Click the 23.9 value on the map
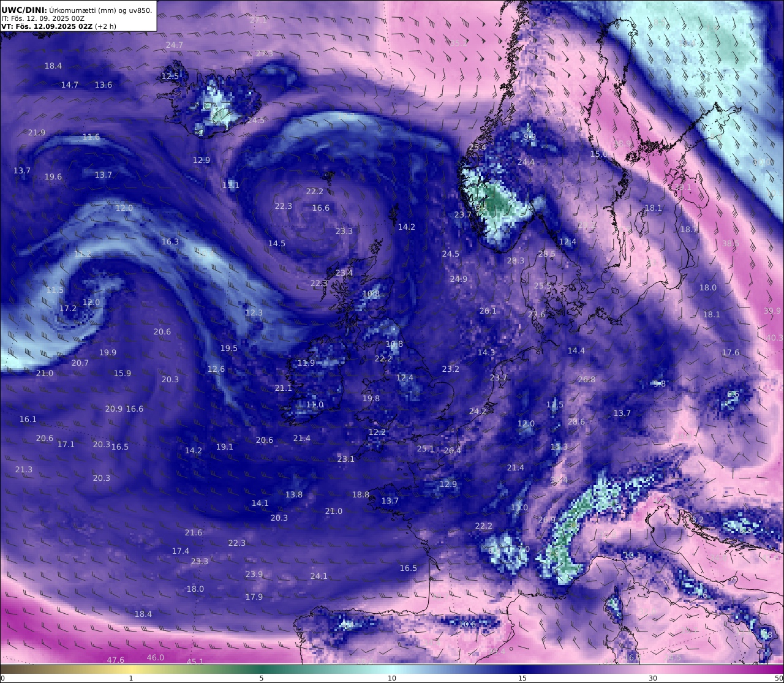This screenshot has height=683, width=784. [x=254, y=575]
